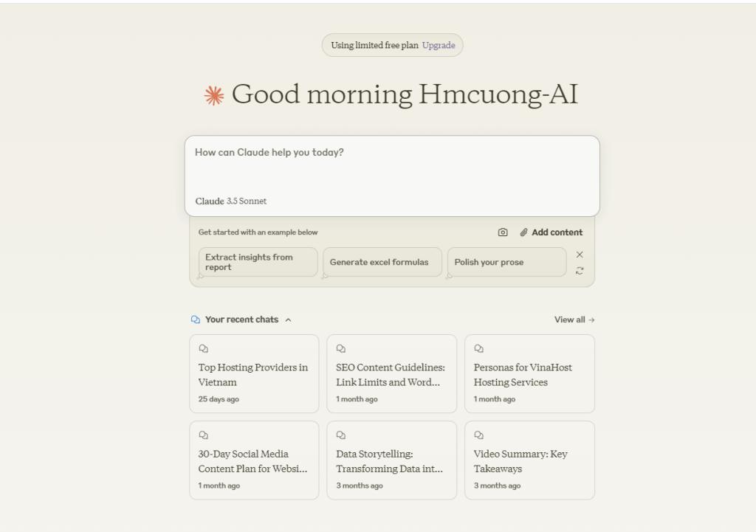
Task: Click the orange Claude starburst logo
Action: click(214, 95)
